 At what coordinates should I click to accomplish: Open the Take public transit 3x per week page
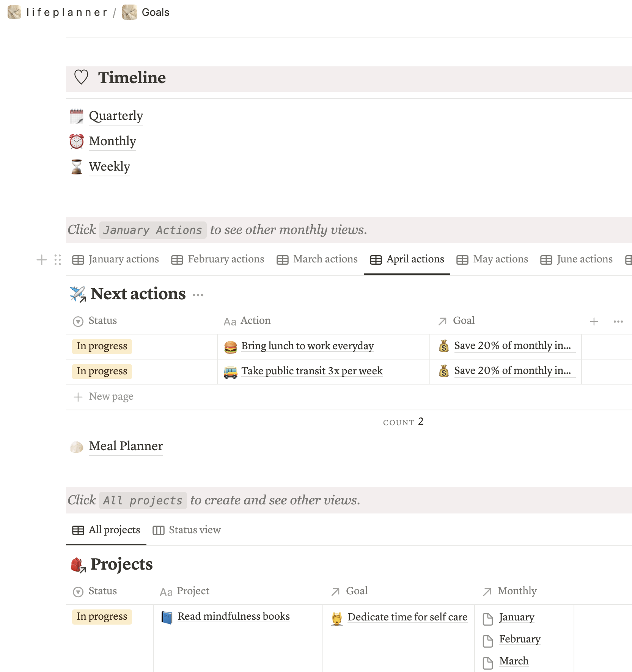(311, 371)
